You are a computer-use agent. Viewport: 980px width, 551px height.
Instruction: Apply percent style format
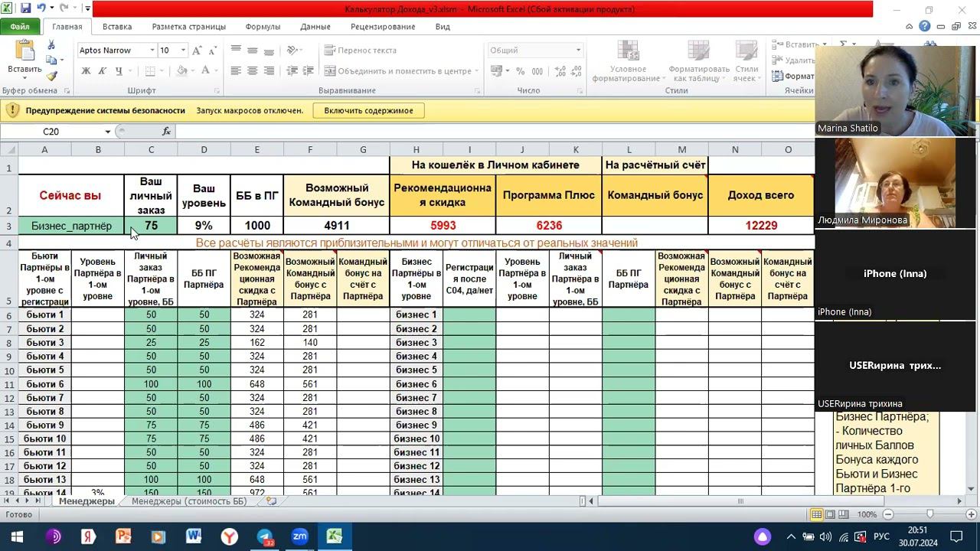[x=520, y=71]
